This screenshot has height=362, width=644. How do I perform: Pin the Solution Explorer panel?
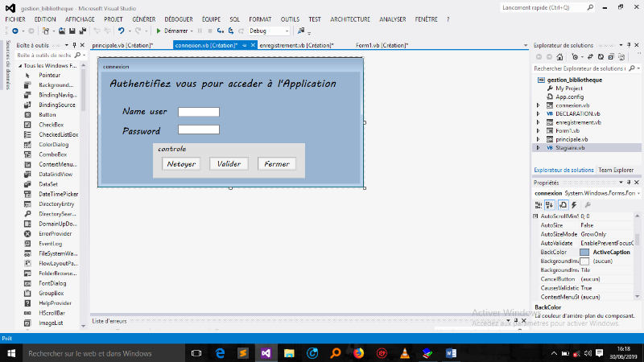629,45
